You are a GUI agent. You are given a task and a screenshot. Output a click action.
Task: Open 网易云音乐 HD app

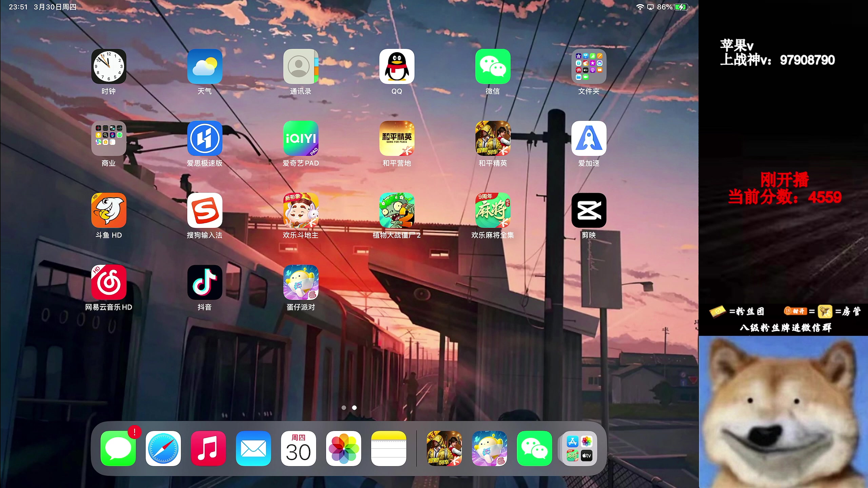108,282
